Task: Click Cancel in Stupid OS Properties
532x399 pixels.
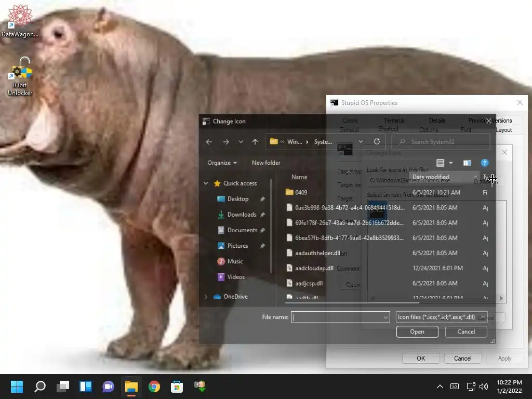Action: 463,358
